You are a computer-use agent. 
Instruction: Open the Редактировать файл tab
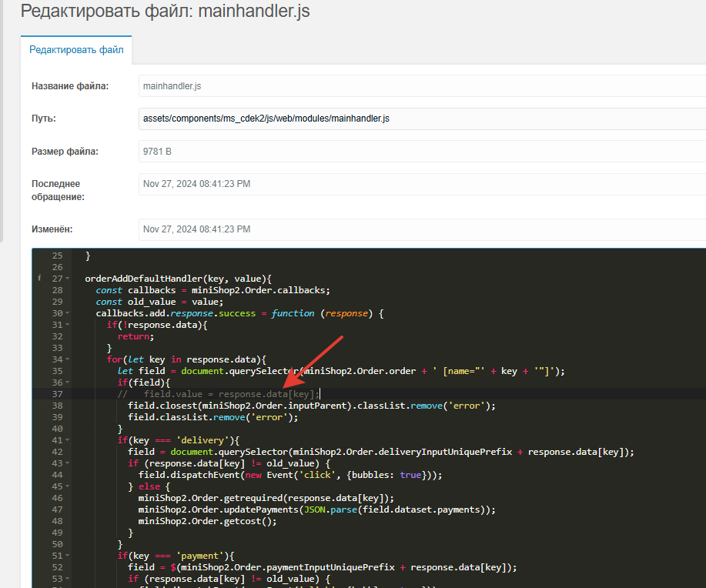[x=76, y=50]
